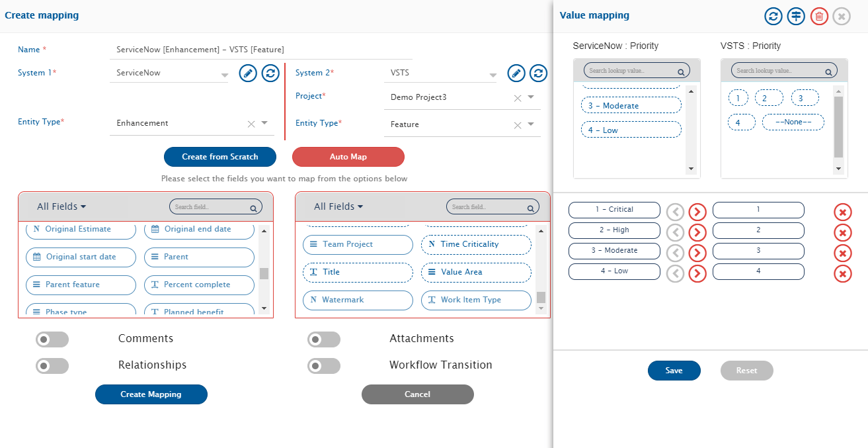Click right arrow for '2 - High' mapping

697,232
